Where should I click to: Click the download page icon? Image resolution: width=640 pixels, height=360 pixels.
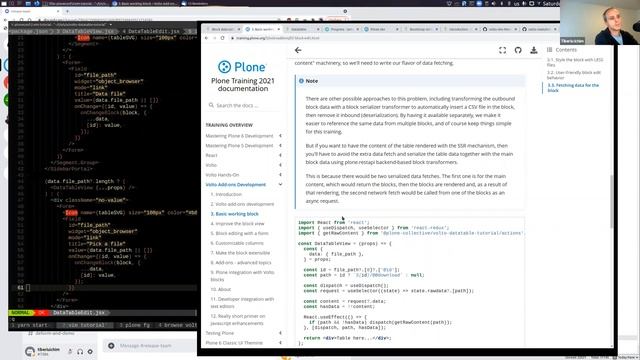533,50
